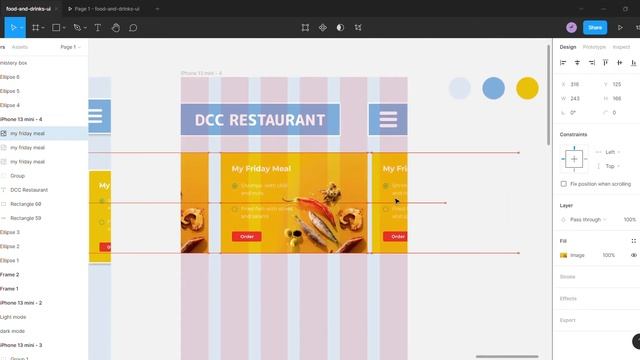
Task: Click Align horizontal centers icon
Action: [577, 62]
